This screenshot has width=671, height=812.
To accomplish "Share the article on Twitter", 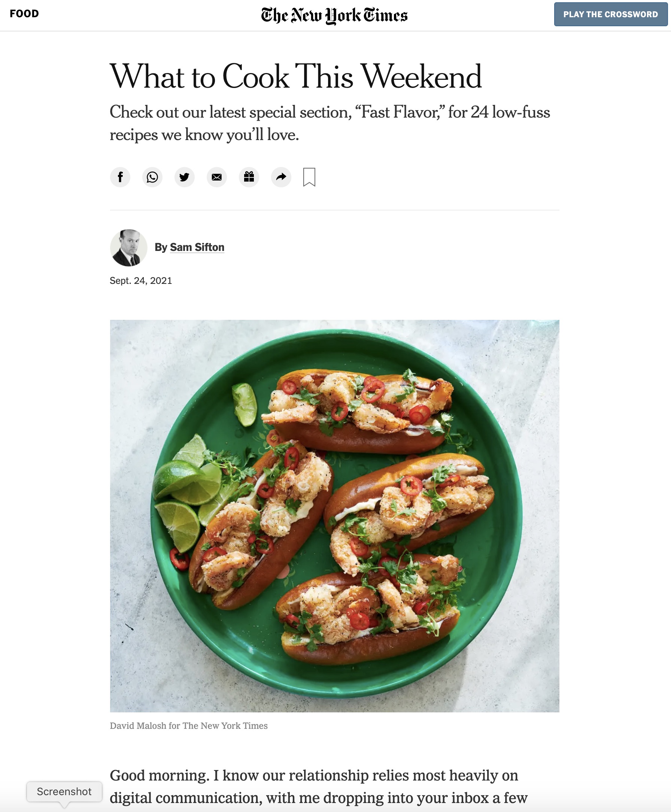I will (185, 177).
